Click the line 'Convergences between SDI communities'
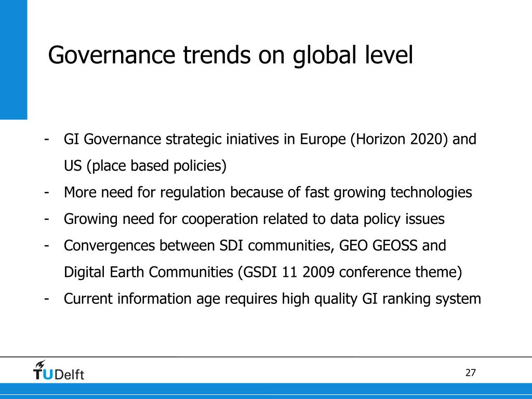Viewport: 532px width, 399px height. click(255, 245)
